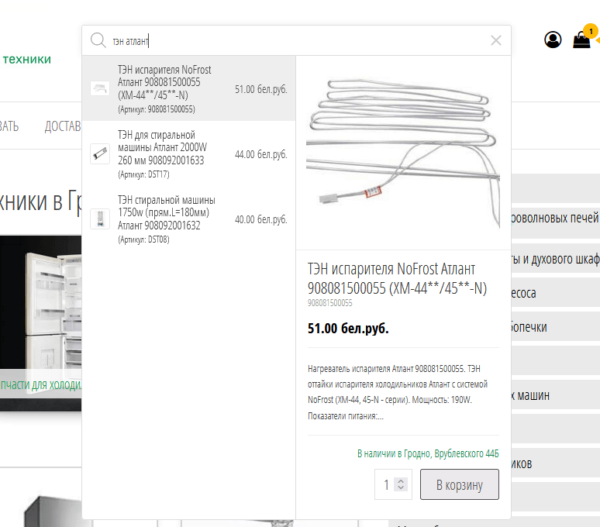Open the user account icon

553,39
